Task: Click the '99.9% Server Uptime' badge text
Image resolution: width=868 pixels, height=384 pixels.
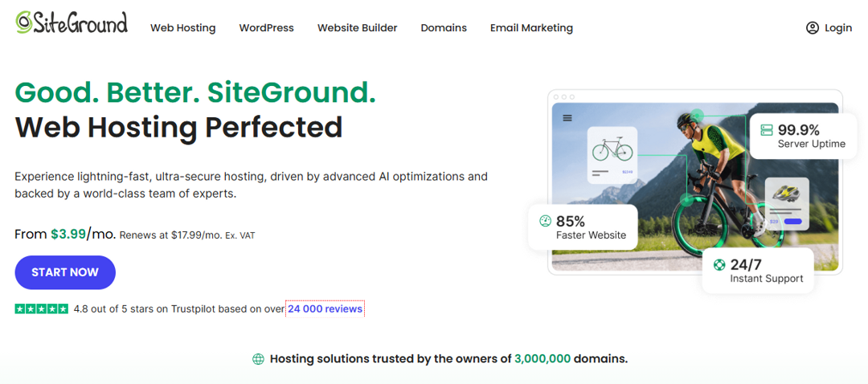Action: pos(812,137)
